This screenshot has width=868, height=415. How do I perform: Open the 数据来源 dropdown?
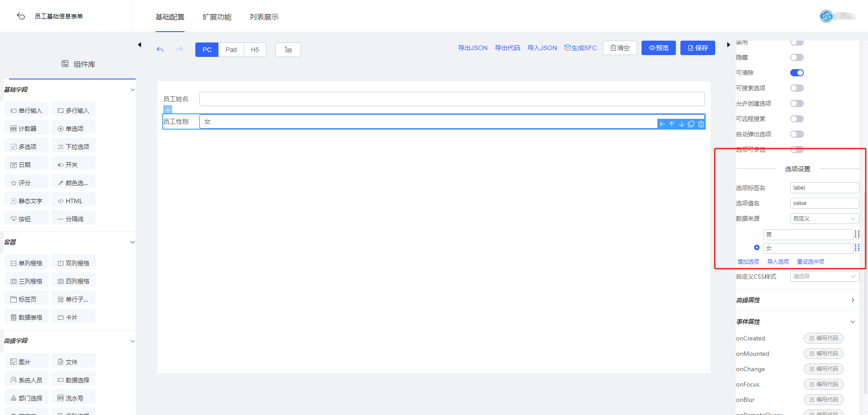(824, 219)
